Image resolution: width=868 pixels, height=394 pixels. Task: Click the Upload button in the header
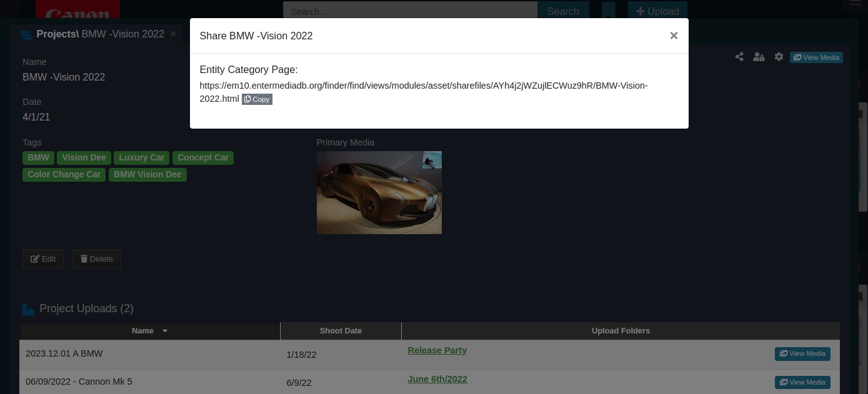657,11
